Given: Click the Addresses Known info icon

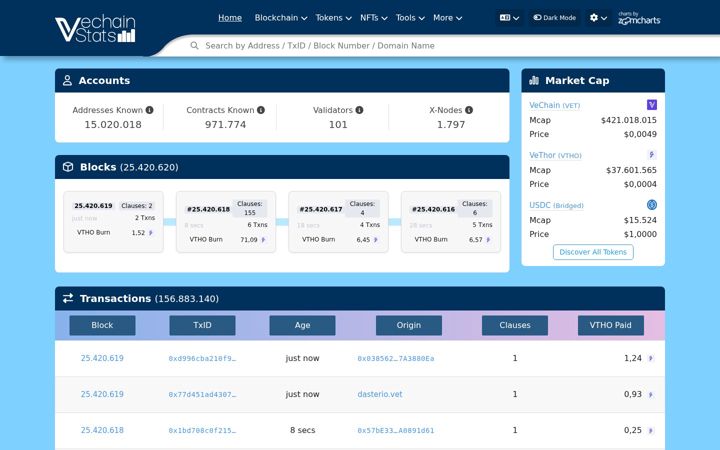Looking at the screenshot, I should pyautogui.click(x=149, y=110).
